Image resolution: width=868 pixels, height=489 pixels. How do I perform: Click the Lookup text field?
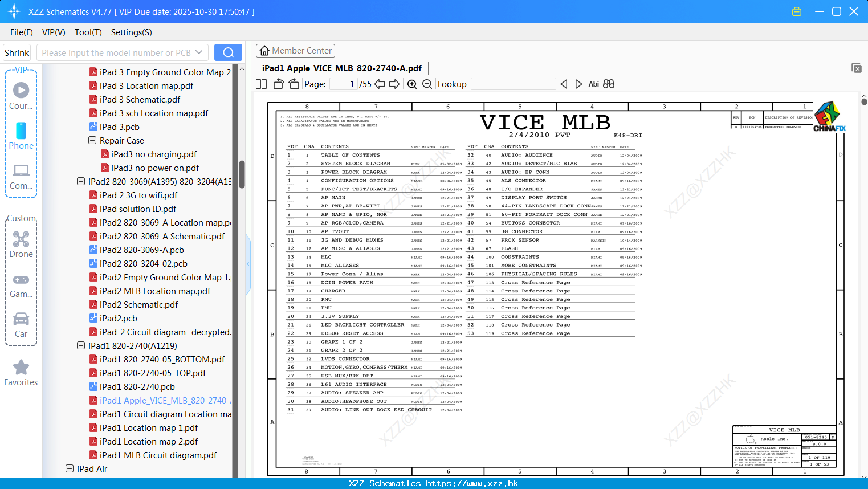click(x=514, y=84)
